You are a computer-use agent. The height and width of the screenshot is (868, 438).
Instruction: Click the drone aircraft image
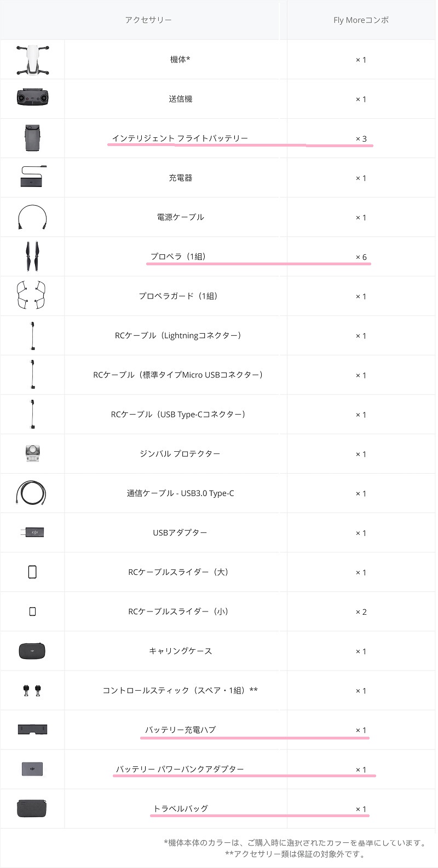click(x=32, y=60)
